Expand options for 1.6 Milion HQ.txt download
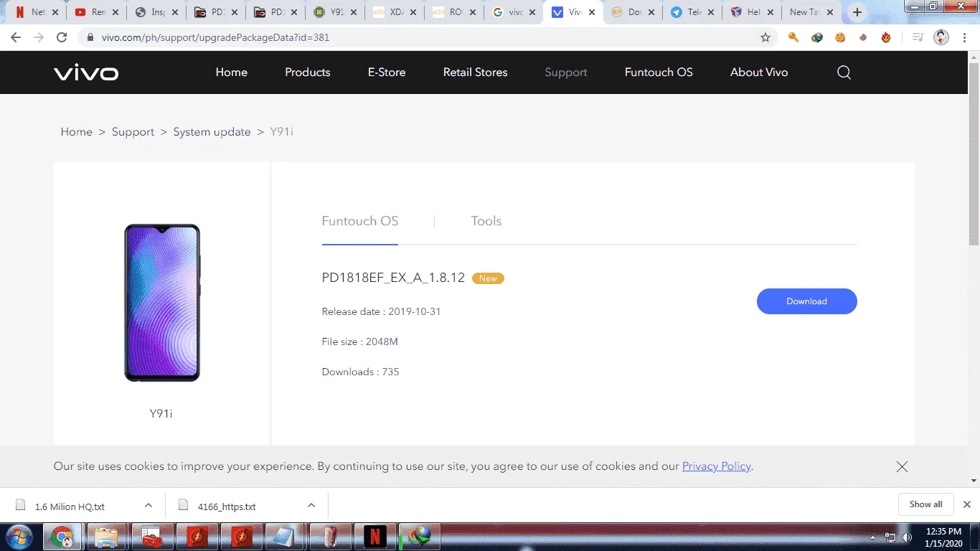980x551 pixels. (149, 505)
